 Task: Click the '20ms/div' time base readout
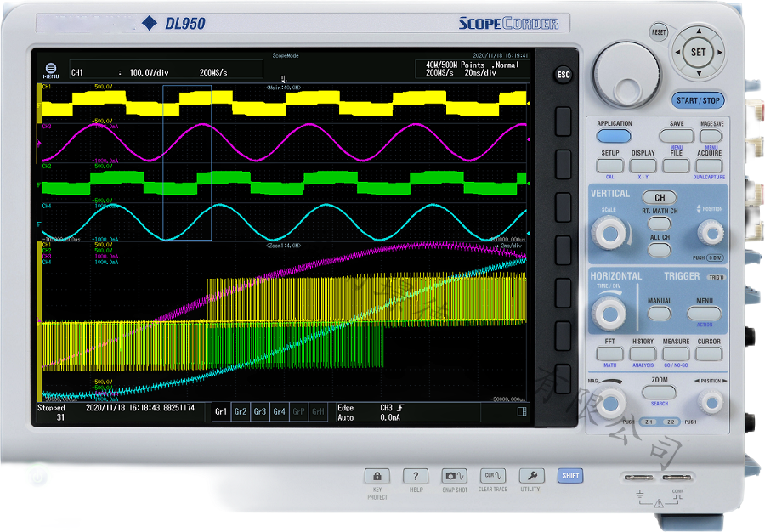[480, 72]
